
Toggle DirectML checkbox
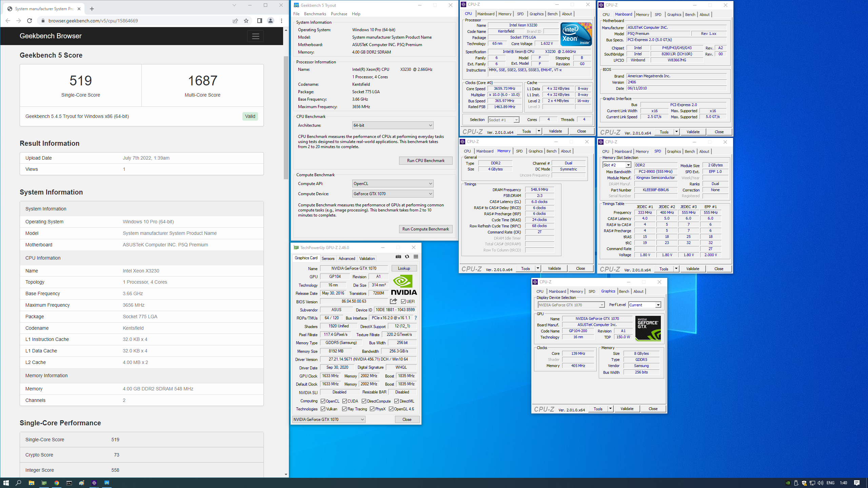coord(396,401)
